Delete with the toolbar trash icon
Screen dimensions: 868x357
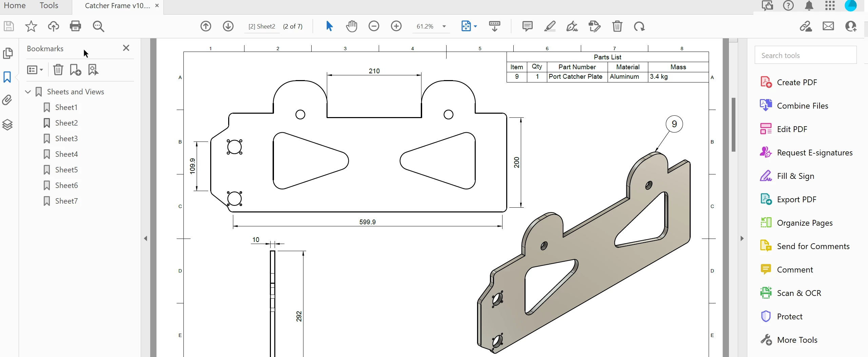(x=617, y=26)
